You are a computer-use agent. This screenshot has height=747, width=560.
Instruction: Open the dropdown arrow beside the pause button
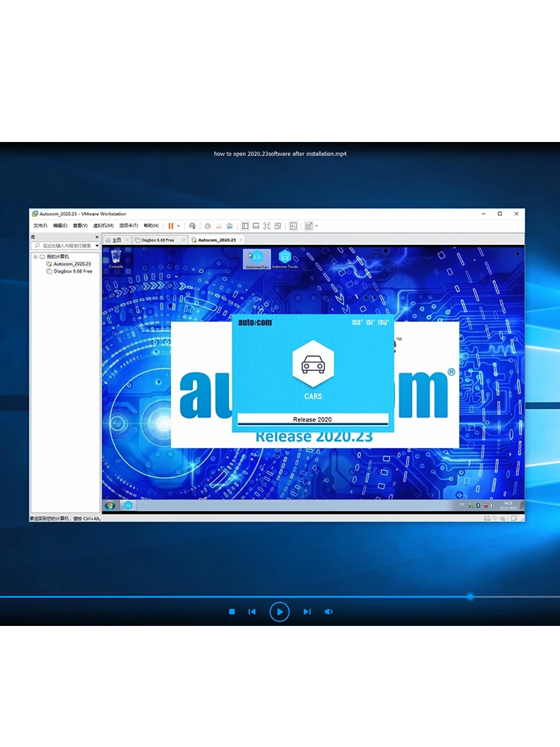[x=178, y=226]
